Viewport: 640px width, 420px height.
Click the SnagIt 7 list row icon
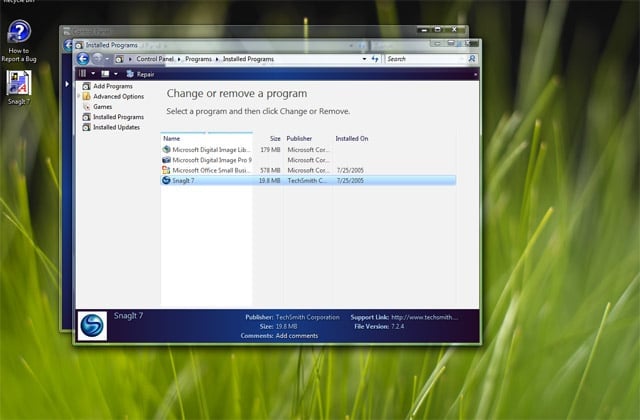click(166, 180)
